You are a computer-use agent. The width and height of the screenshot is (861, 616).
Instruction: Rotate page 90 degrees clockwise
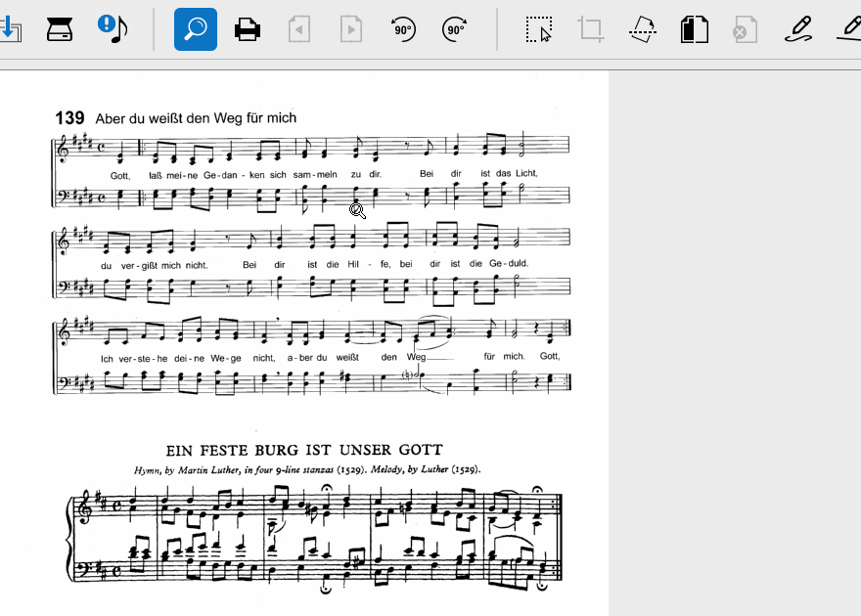[454, 29]
